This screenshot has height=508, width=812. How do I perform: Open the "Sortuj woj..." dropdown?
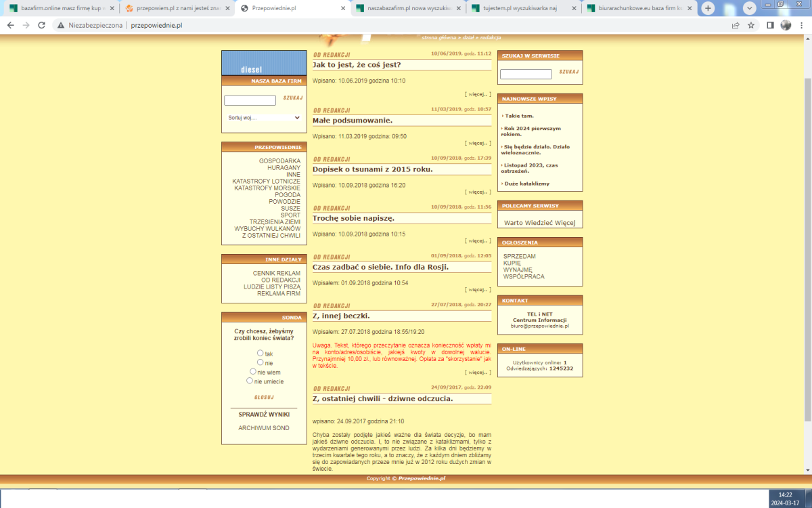pos(263,117)
